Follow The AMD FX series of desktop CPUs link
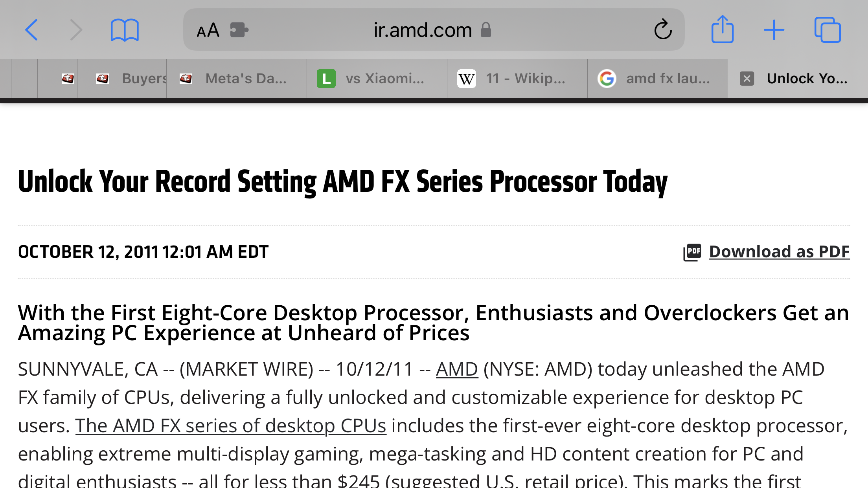This screenshot has height=488, width=868. tap(231, 426)
